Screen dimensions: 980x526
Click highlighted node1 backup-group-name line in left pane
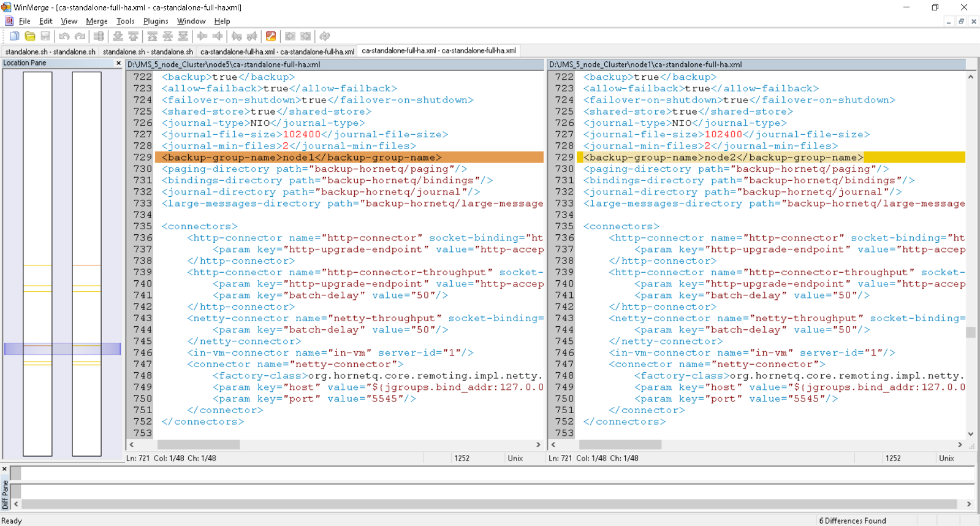[349, 158]
